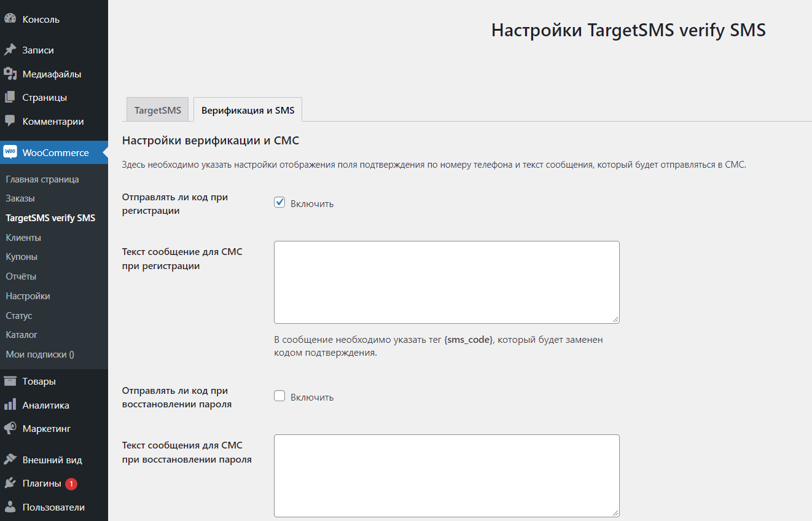This screenshot has width=812, height=521.
Task: Click label Отправлять ли код при регистрации
Action: 175,204
